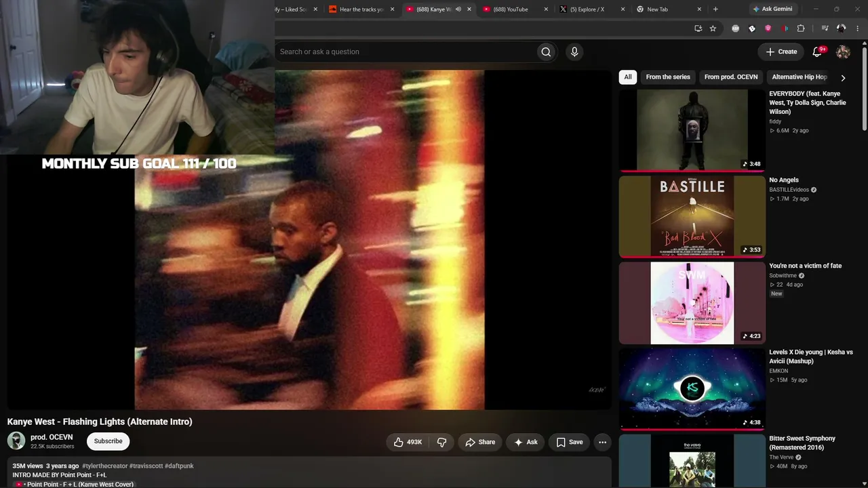
Task: Save the video to a playlist
Action: pos(570,442)
